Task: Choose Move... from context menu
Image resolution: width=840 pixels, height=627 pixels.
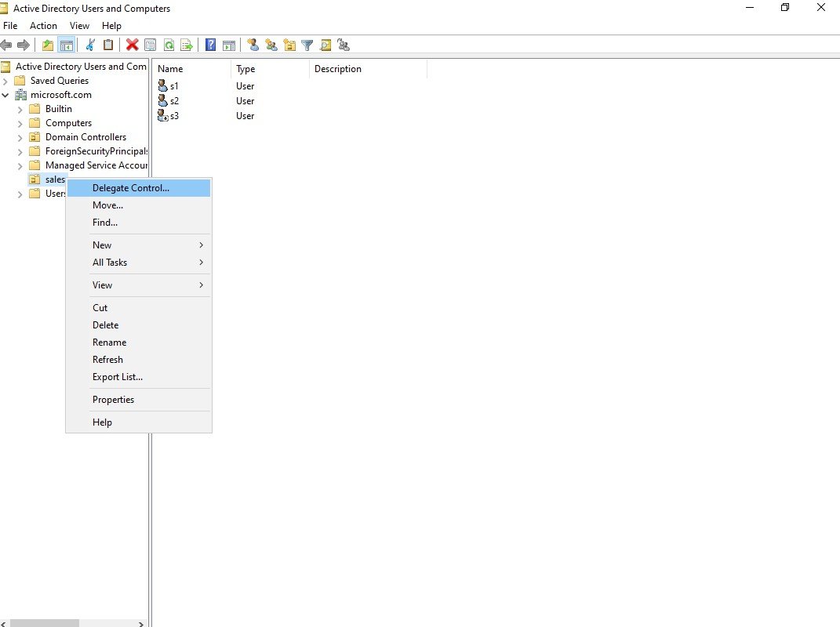Action: 139,205
